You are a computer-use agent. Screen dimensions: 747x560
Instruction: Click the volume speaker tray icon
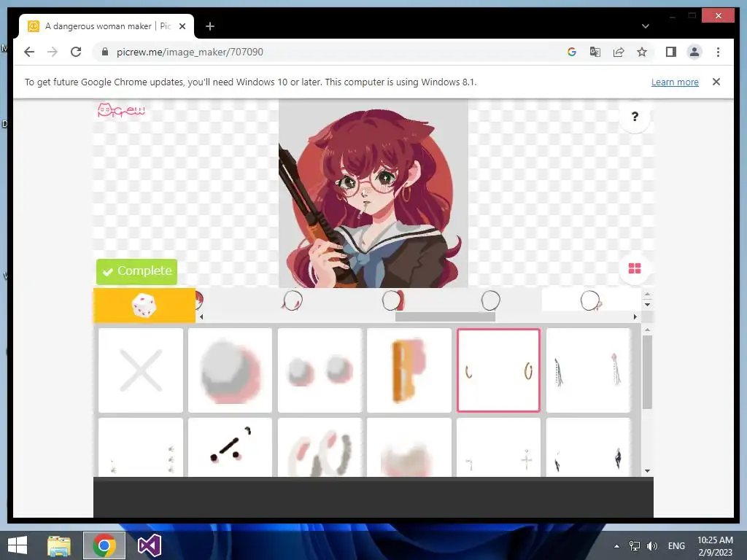[652, 546]
